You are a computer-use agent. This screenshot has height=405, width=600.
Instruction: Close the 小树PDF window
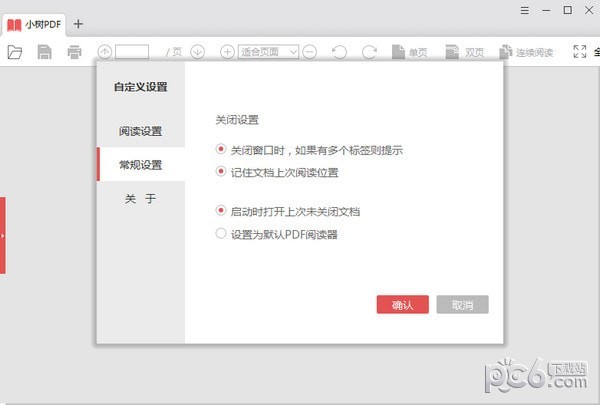coord(589,10)
